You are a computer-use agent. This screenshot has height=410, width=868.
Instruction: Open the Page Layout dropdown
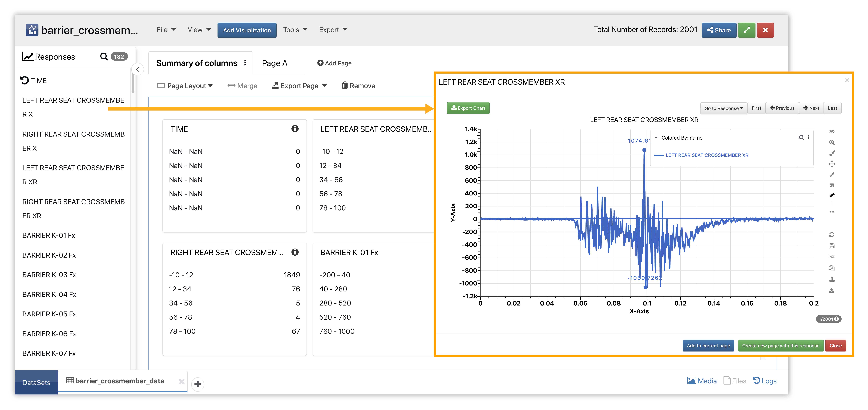pos(185,86)
